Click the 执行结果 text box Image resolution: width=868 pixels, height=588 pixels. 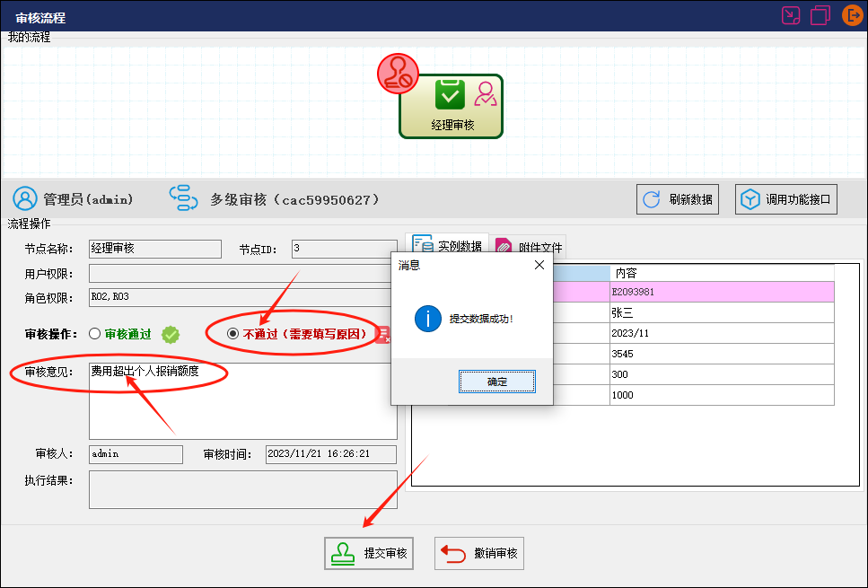[243, 489]
